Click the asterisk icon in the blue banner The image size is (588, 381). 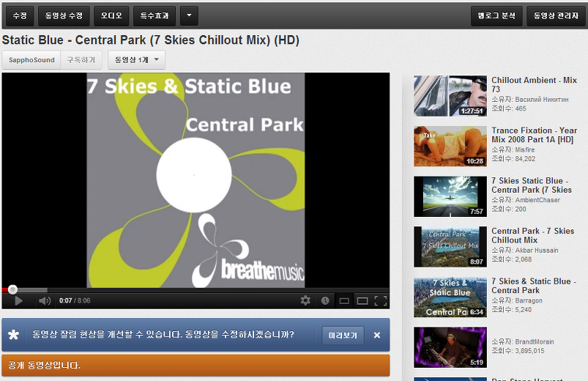tap(13, 334)
